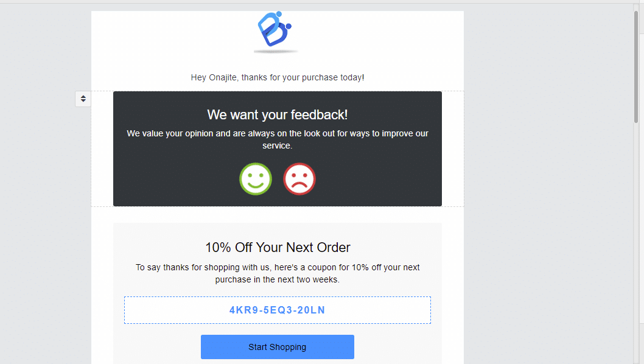Viewport: 644px width, 364px height.
Task: Click the coupon thanks for shopping paragraph
Action: 277,273
